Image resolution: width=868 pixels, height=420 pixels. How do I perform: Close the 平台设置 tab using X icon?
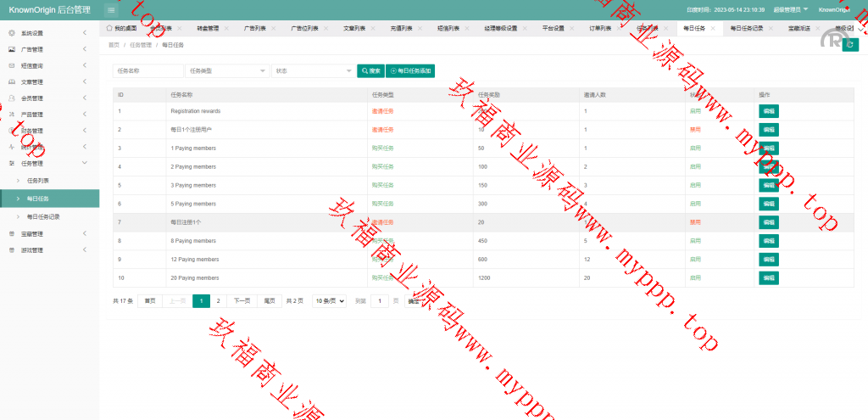pyautogui.click(x=574, y=28)
